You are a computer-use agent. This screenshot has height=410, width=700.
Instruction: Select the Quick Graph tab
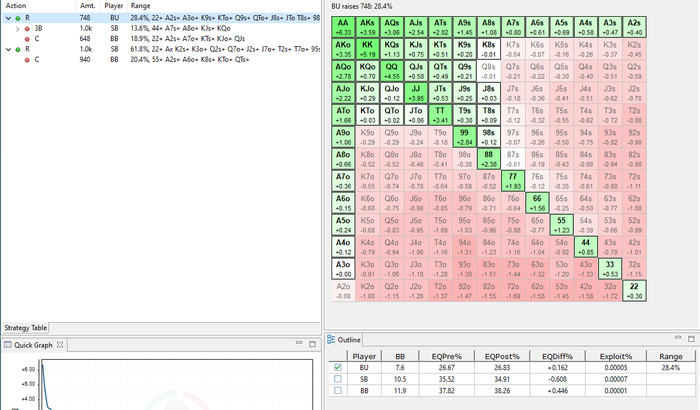click(33, 345)
